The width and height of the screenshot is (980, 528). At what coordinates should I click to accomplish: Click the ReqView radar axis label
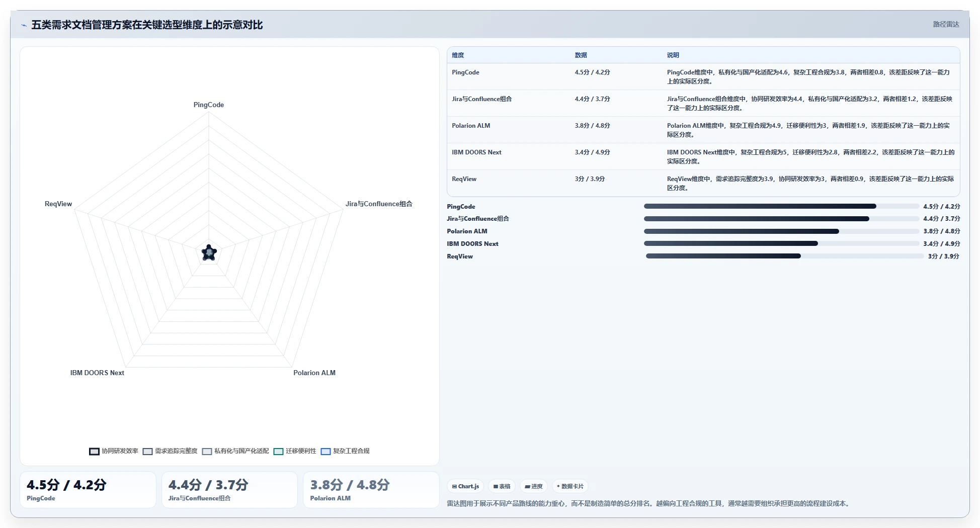point(58,204)
